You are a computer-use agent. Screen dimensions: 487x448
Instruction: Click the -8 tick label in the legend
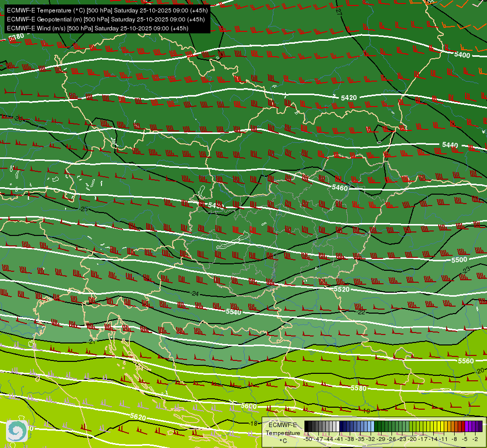click(x=454, y=439)
